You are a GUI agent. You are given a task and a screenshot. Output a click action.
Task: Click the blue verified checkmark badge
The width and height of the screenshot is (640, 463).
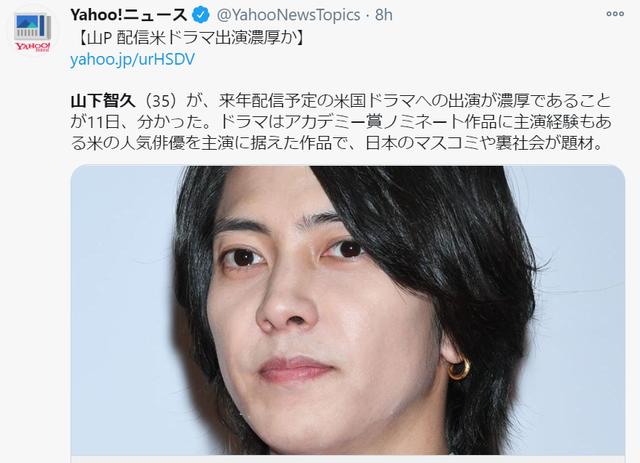point(200,16)
